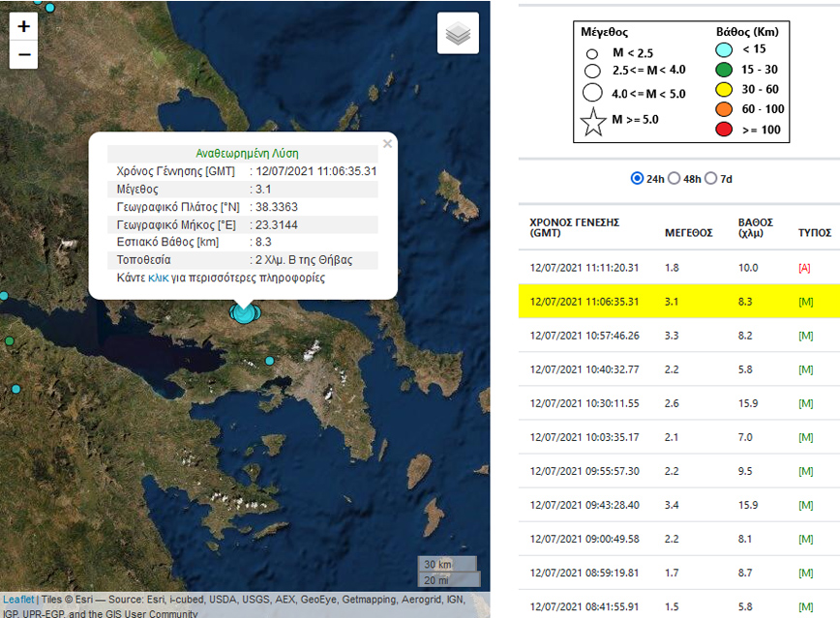Open the map layers control
This screenshot has width=840, height=618.
pyautogui.click(x=458, y=34)
